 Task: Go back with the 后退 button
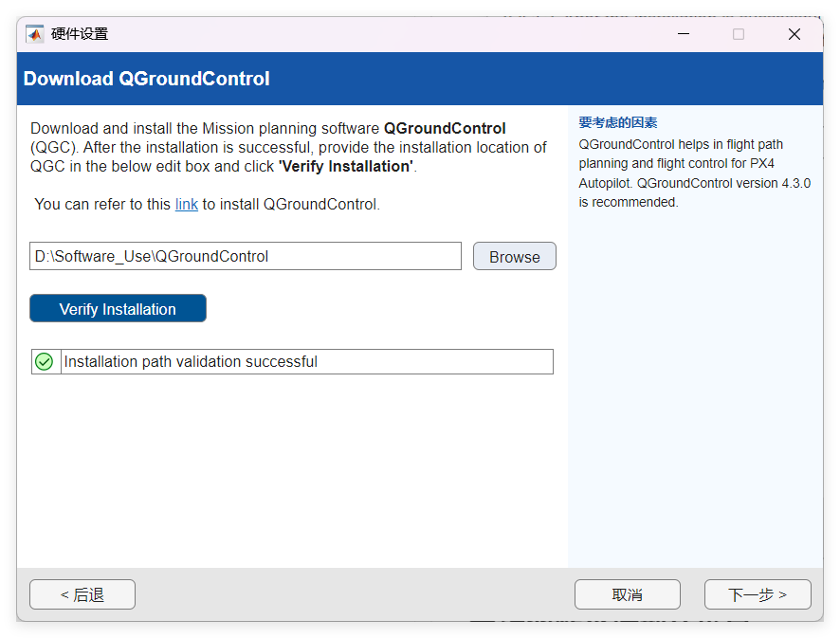(x=82, y=594)
